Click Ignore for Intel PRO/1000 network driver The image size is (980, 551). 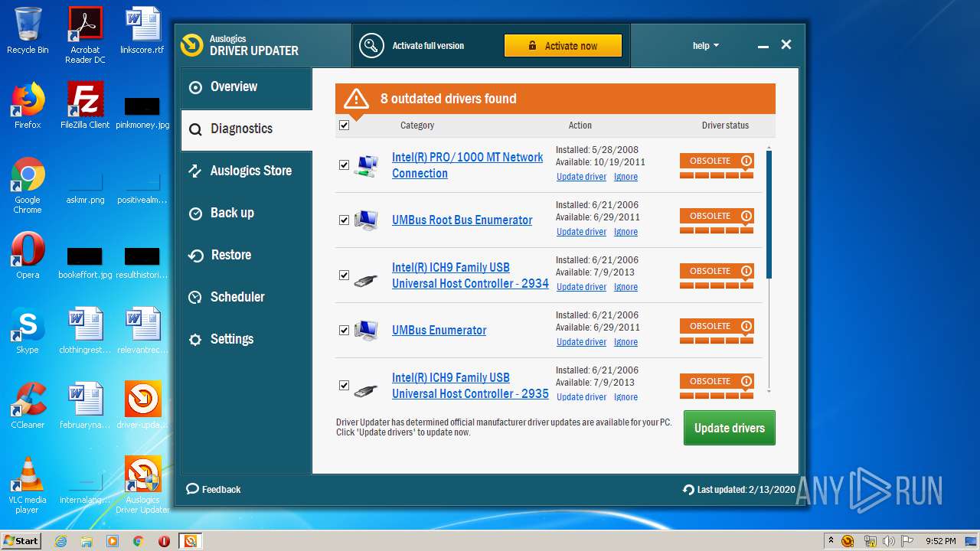pyautogui.click(x=626, y=177)
